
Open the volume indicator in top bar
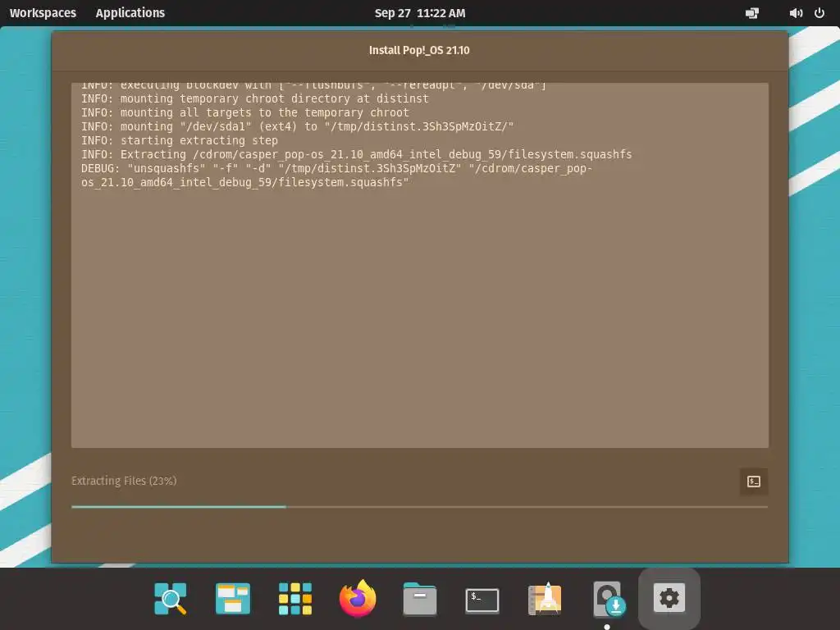[796, 13]
